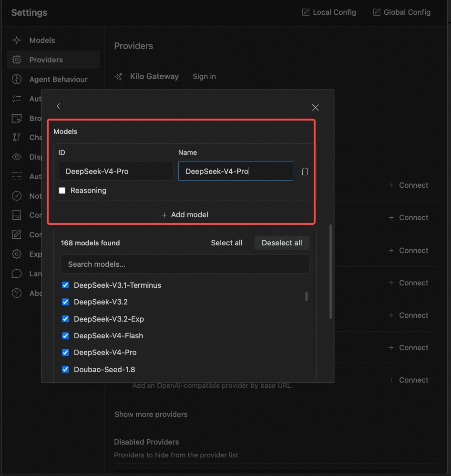This screenshot has width=451, height=476.
Task: Click the model Name input field
Action: [x=236, y=171]
